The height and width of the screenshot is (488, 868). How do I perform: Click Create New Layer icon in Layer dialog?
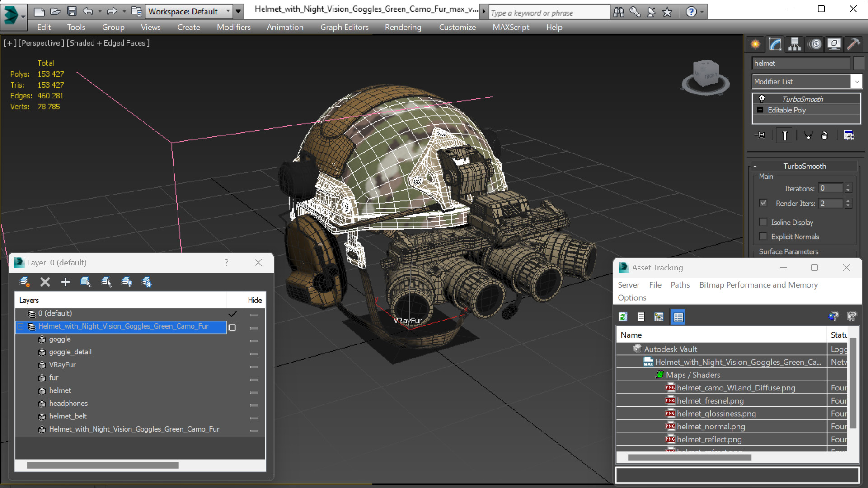click(24, 282)
